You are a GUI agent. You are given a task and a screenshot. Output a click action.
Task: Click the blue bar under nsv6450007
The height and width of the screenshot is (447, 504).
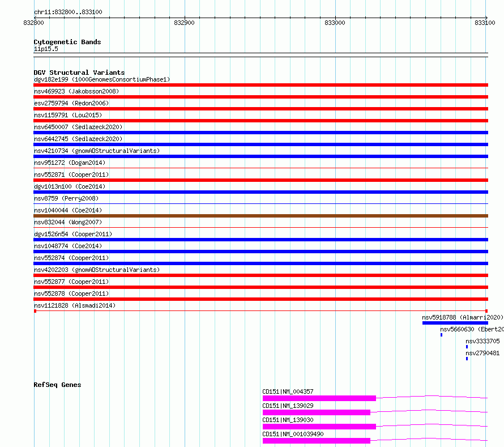pyautogui.click(x=260, y=133)
